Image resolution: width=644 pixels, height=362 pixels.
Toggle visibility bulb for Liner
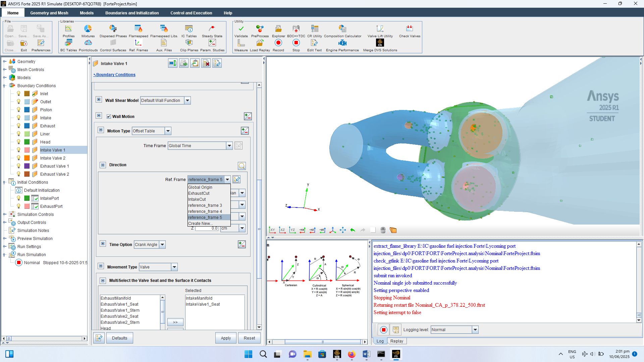19,134
